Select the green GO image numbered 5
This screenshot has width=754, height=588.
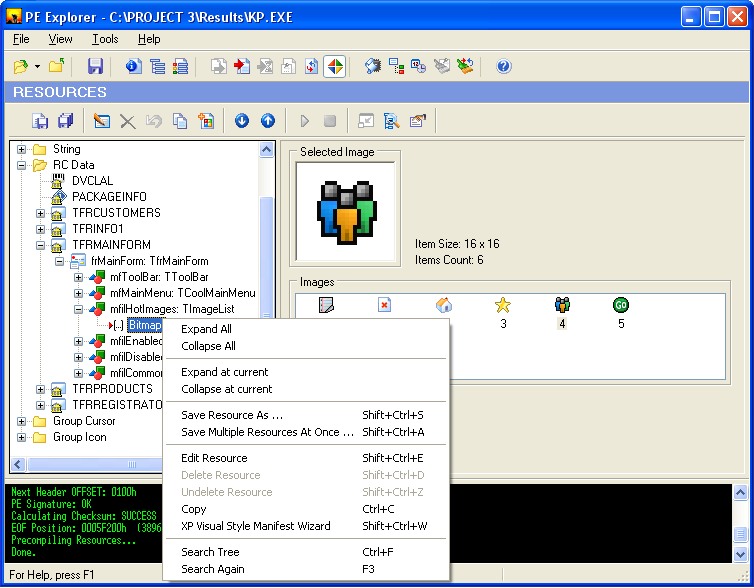coord(621,306)
